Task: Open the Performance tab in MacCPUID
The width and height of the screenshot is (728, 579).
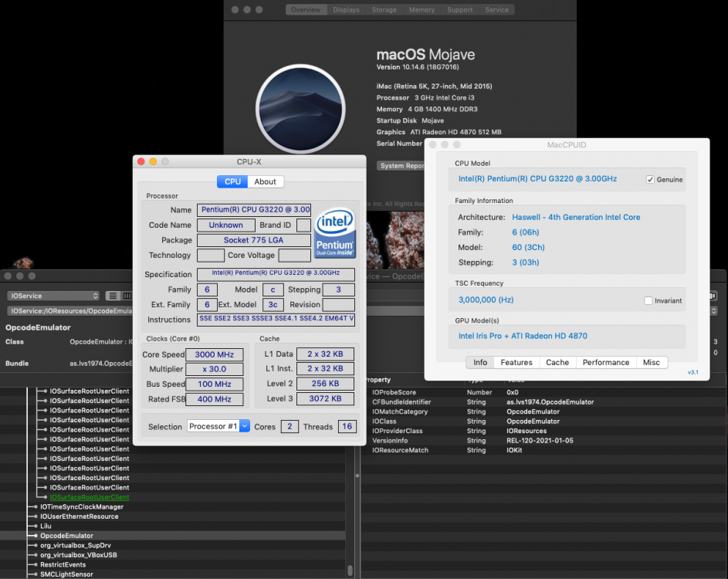Action: point(606,362)
